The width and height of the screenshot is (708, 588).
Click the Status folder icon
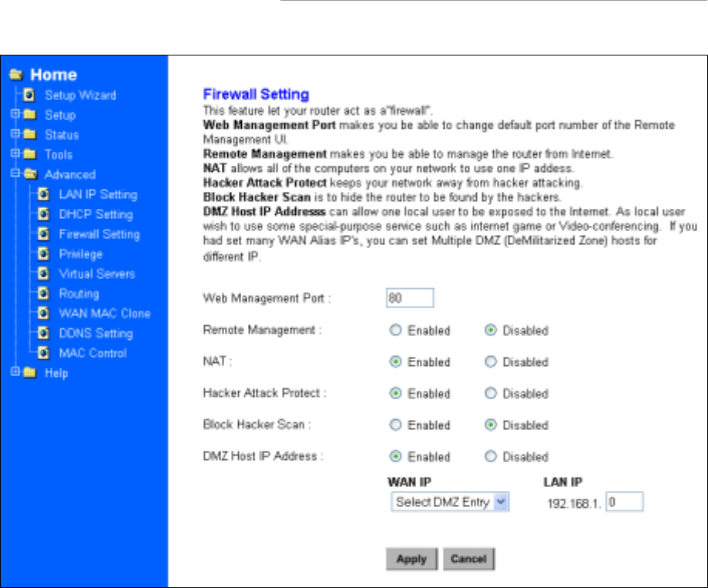click(x=30, y=135)
